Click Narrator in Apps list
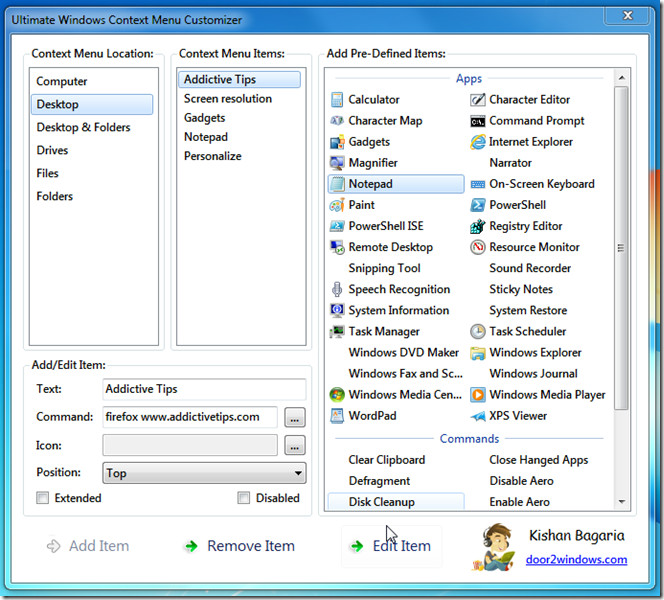The width and height of the screenshot is (664, 600). click(x=510, y=163)
